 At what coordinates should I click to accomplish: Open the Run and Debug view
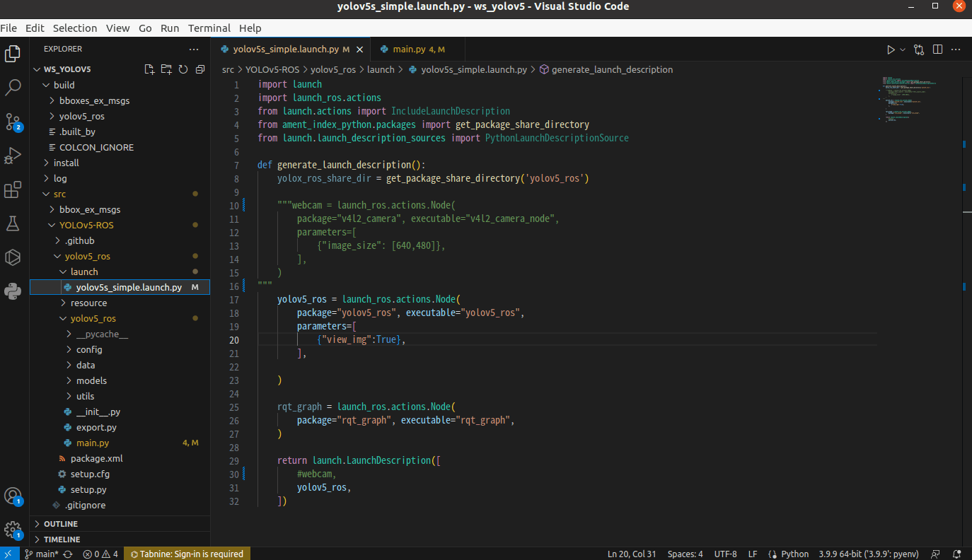(13, 156)
